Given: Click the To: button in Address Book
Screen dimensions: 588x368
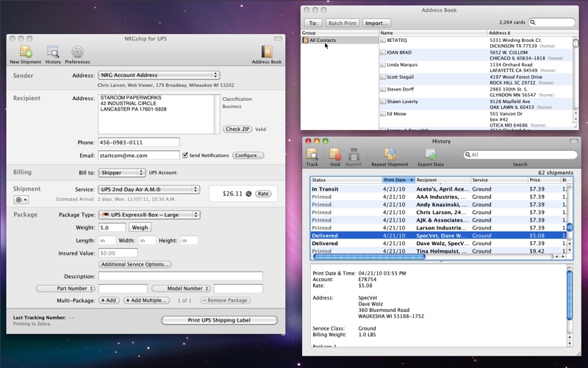Looking at the screenshot, I should point(313,23).
